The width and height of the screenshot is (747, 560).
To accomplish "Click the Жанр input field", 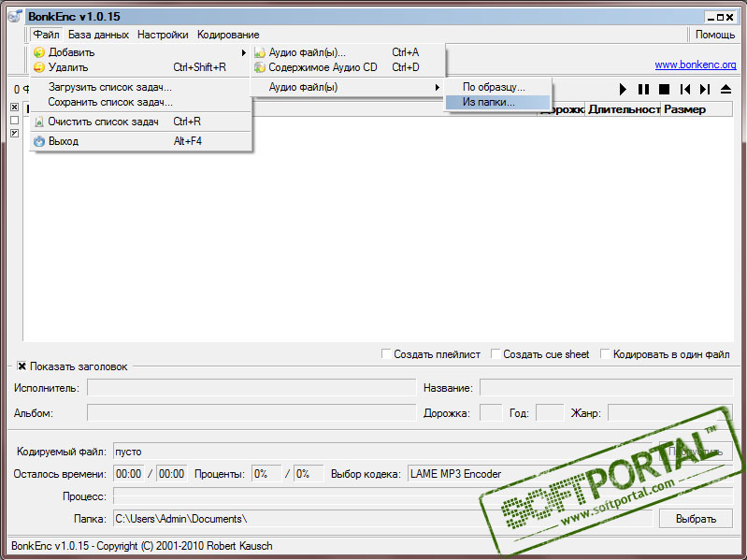I will 669,413.
